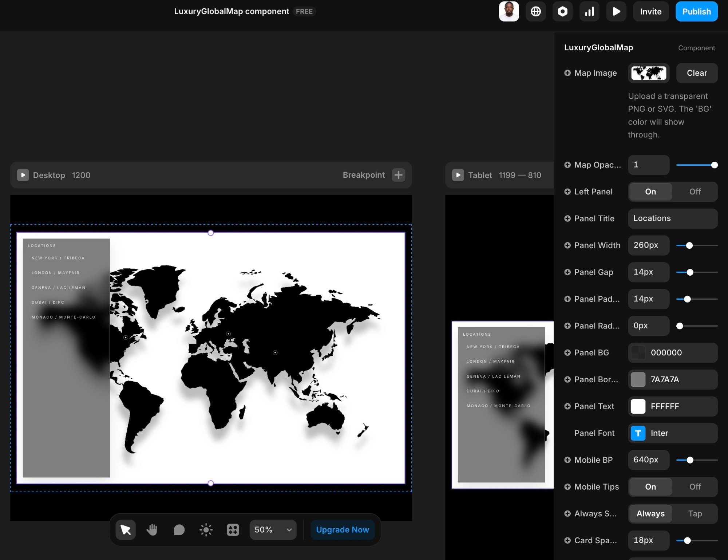Click the Publish button
The height and width of the screenshot is (560, 728).
696,12
